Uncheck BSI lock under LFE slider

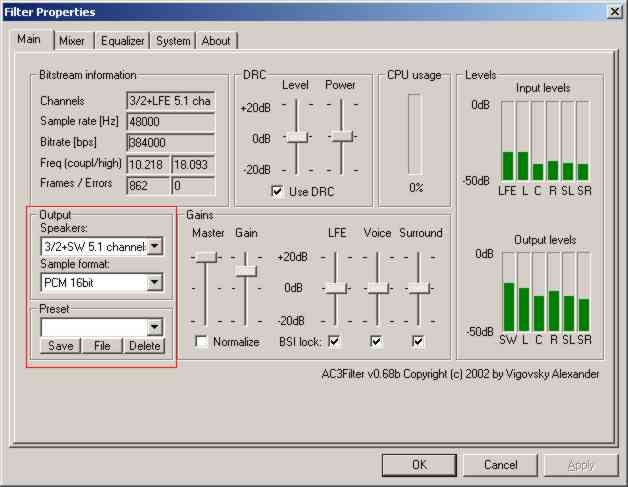click(x=334, y=342)
